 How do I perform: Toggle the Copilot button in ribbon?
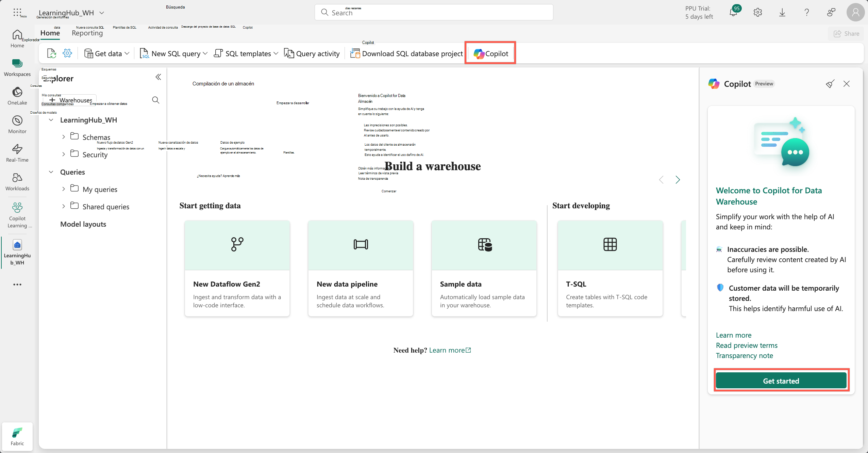490,53
